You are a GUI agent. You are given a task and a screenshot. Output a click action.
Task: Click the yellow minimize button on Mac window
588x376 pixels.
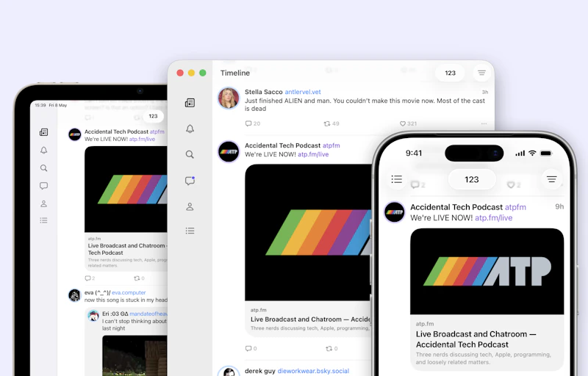click(191, 73)
